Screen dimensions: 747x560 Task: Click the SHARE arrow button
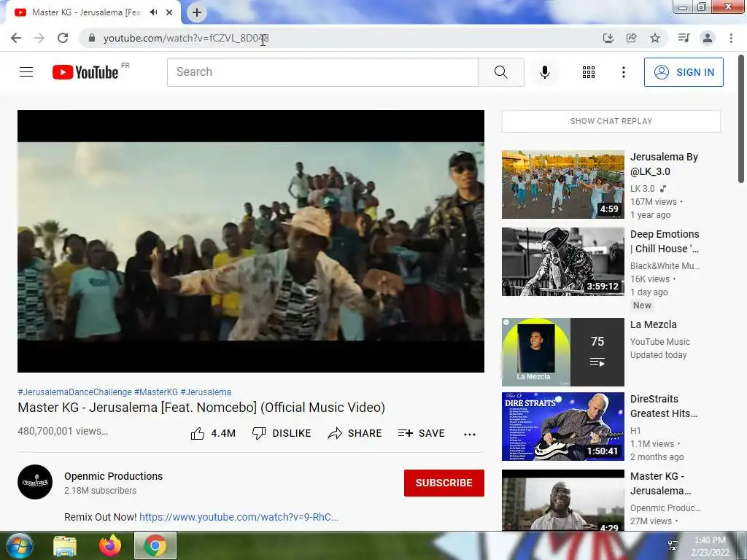355,433
